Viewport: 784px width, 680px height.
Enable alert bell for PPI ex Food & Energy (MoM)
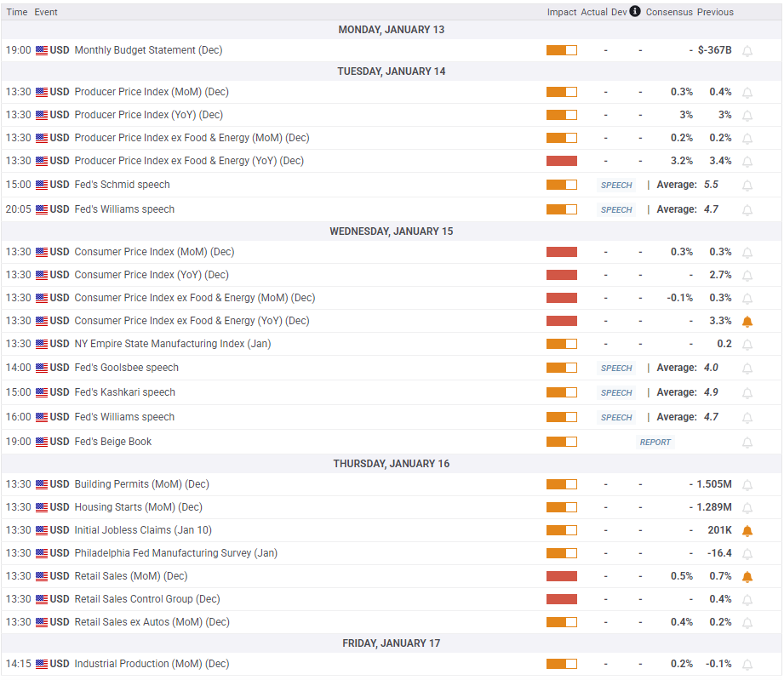(747, 139)
